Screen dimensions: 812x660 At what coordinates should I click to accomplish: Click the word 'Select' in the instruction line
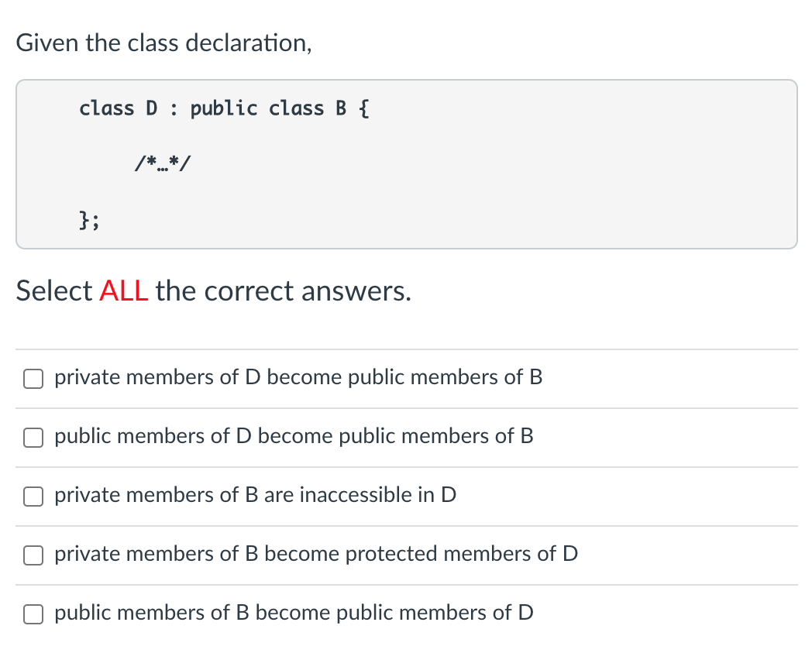54,291
